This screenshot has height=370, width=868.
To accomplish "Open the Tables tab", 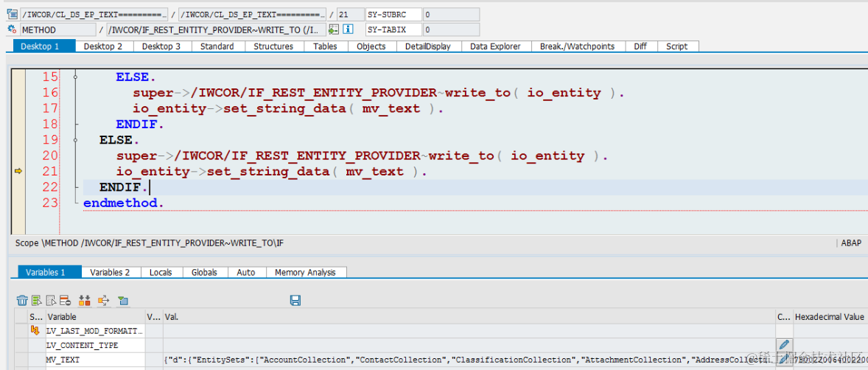I will 325,46.
